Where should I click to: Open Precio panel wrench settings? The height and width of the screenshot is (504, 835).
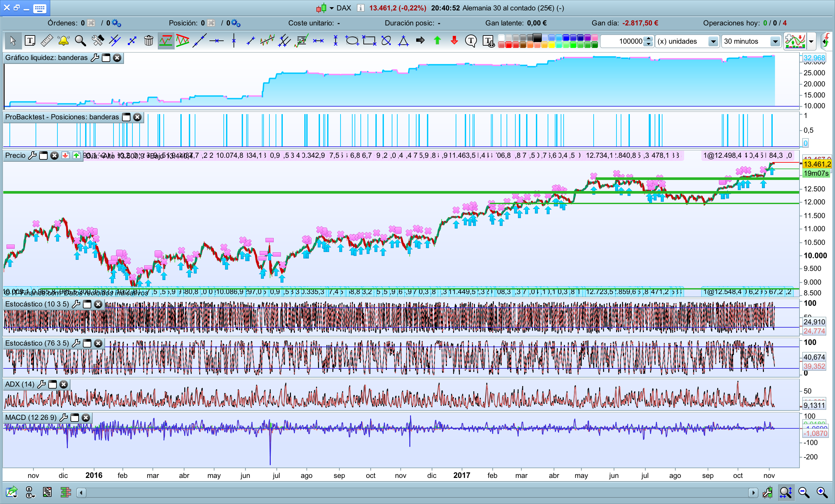click(x=32, y=156)
